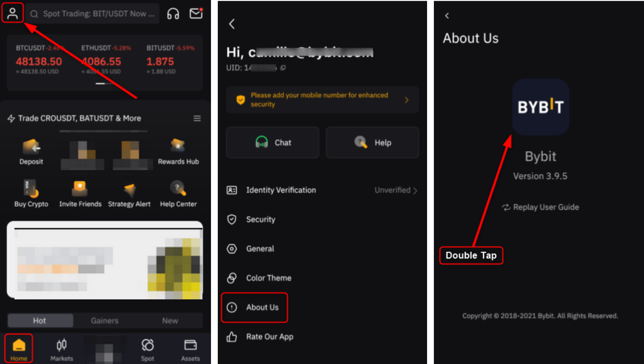Open mobile number security prompt arrow

(407, 100)
